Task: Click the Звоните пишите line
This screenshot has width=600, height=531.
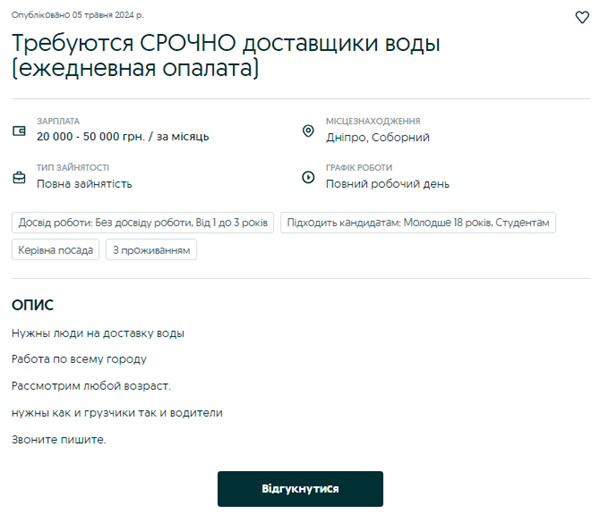Action: pos(59,439)
